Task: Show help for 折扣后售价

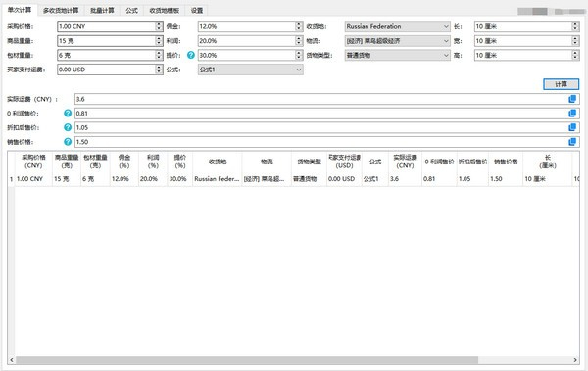Action: (68, 127)
